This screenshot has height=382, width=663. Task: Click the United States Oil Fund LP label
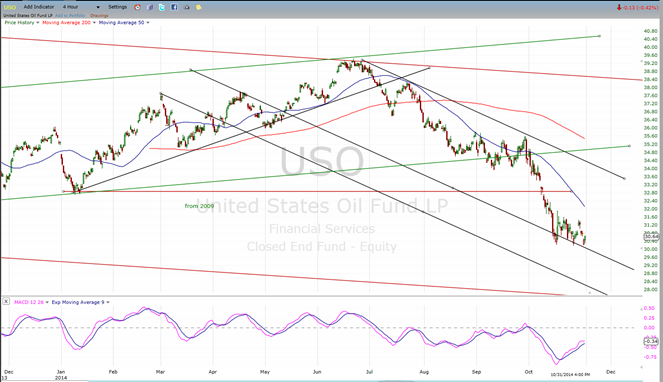(28, 16)
